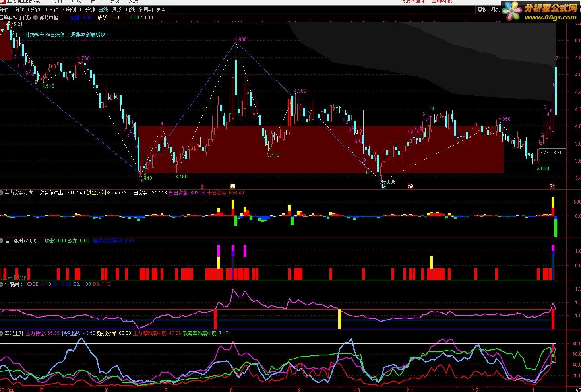Click the 4.380 price label

tap(300, 91)
